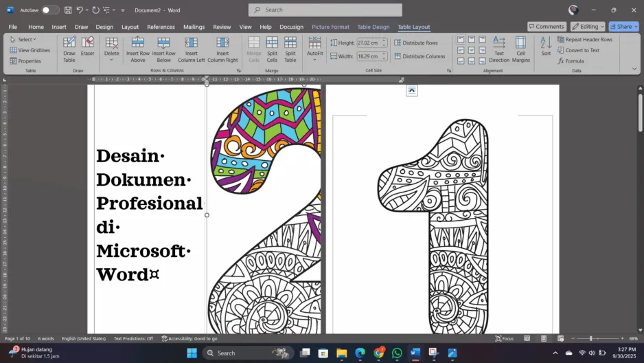Click the Search box in title bar
This screenshot has height=363, width=644.
pos(325,10)
